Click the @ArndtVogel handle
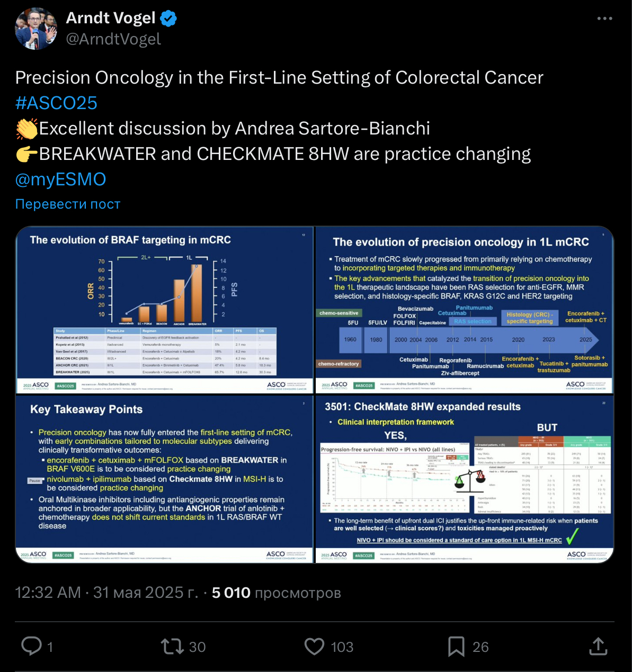Image resolution: width=632 pixels, height=672 pixels. (x=113, y=39)
